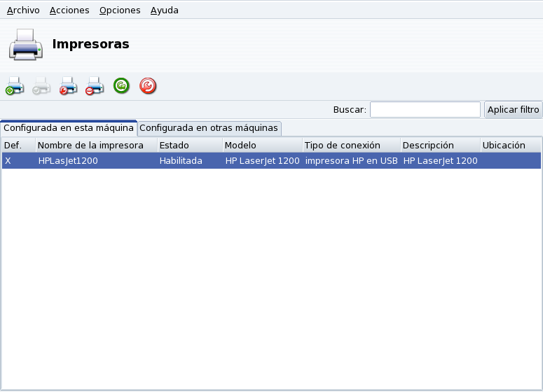Screen dimensions: 543x392
Task: Open the Opciones menu
Action: point(120,10)
